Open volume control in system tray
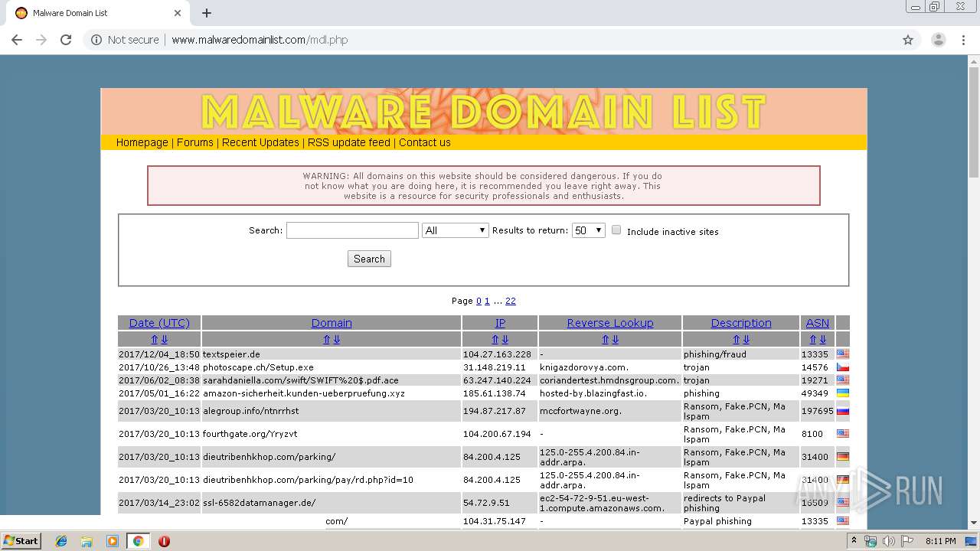Image resolution: width=980 pixels, height=551 pixels. click(888, 541)
